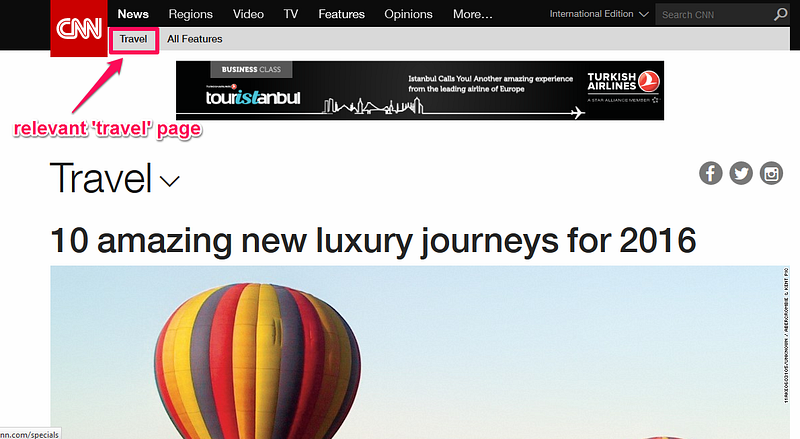Focus the Search CNN input field
This screenshot has height=439, width=800.
714,15
